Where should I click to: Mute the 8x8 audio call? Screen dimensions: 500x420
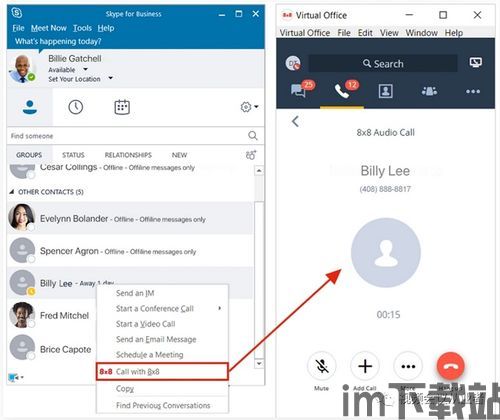(x=321, y=366)
